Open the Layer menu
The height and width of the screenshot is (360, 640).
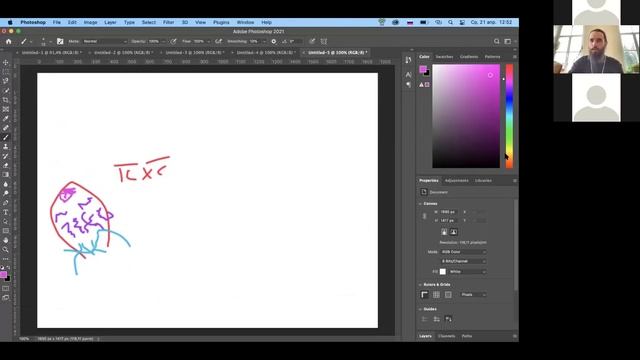pyautogui.click(x=110, y=22)
